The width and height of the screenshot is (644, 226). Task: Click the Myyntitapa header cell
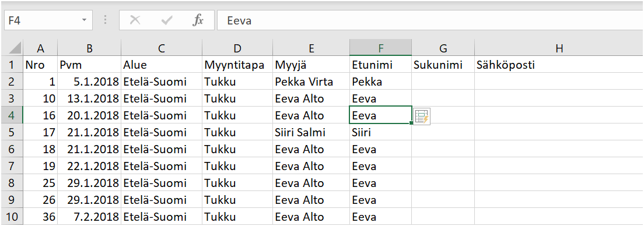pos(237,65)
